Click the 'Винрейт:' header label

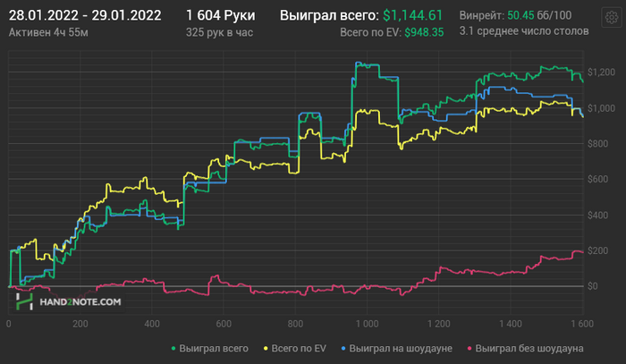(482, 15)
